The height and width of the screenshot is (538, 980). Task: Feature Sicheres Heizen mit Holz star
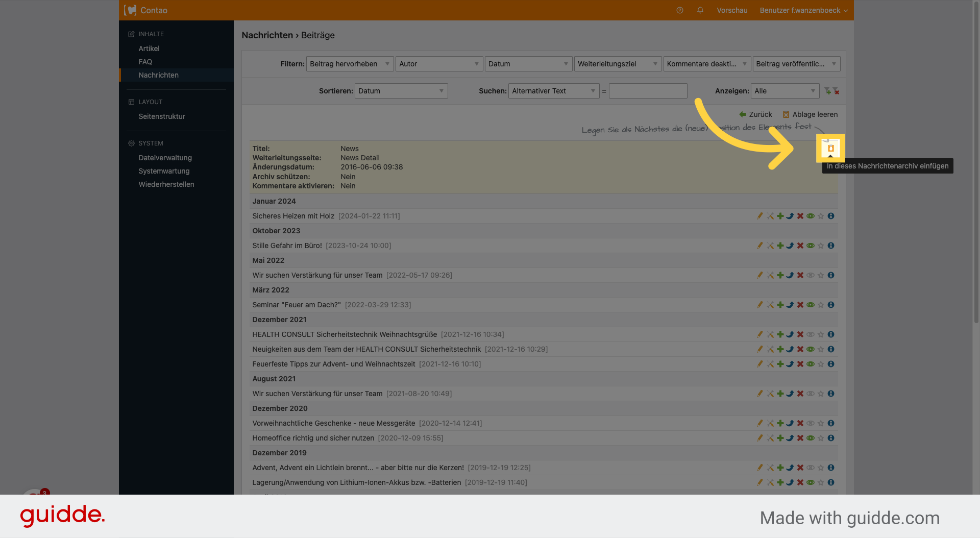point(821,216)
